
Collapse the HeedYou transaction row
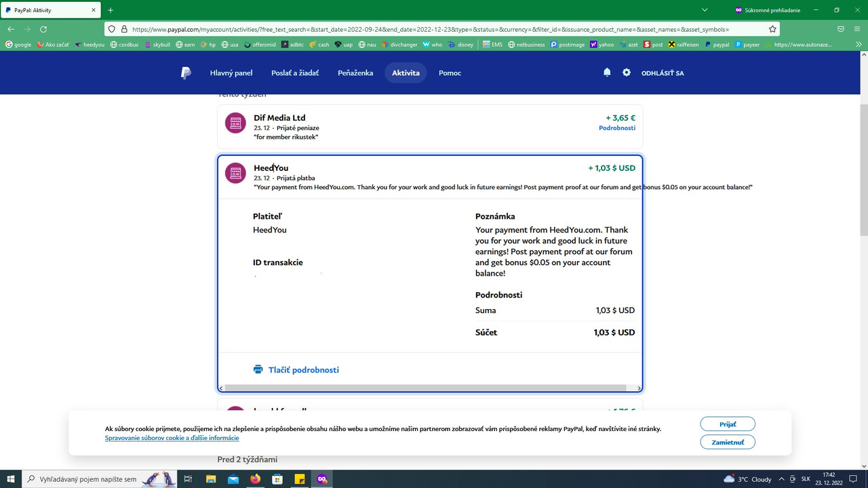[430, 177]
